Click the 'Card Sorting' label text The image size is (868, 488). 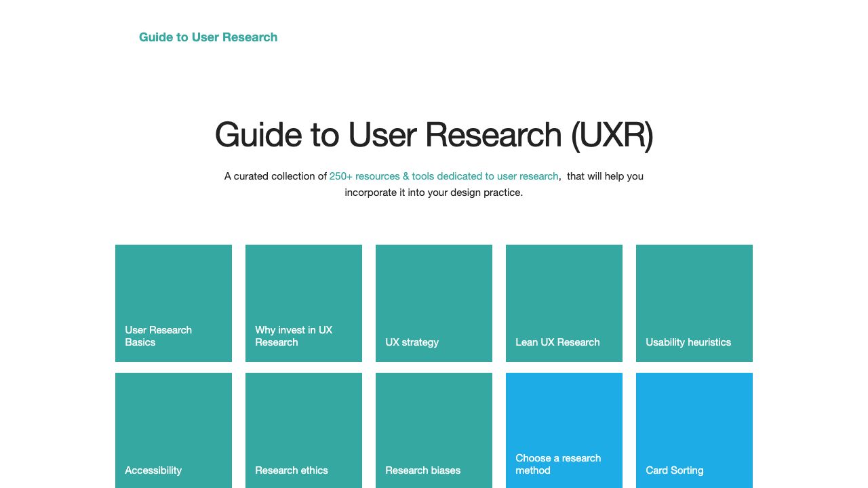pos(675,470)
